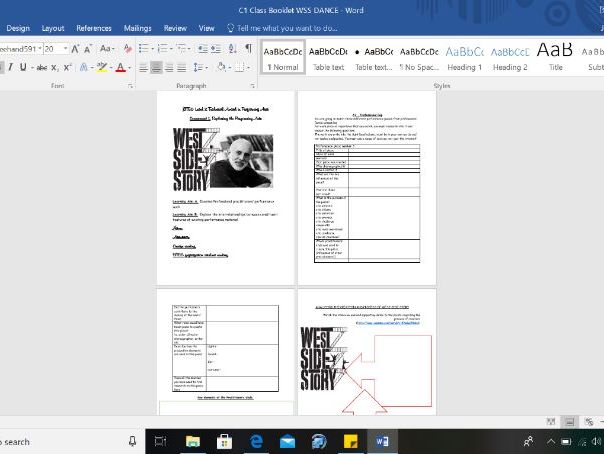The image size is (604, 454).
Task: Open the borders menu
Action: (242, 67)
